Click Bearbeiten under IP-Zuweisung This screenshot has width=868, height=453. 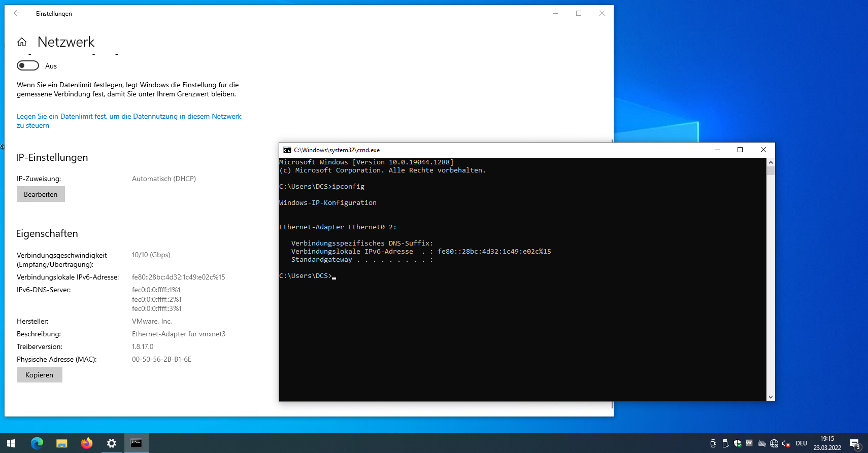pos(41,194)
